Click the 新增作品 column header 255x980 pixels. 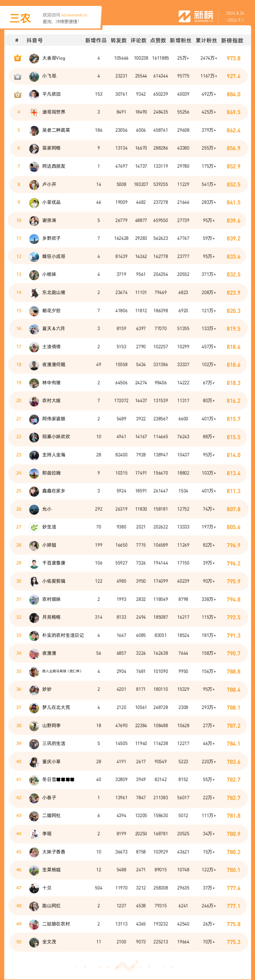96,40
